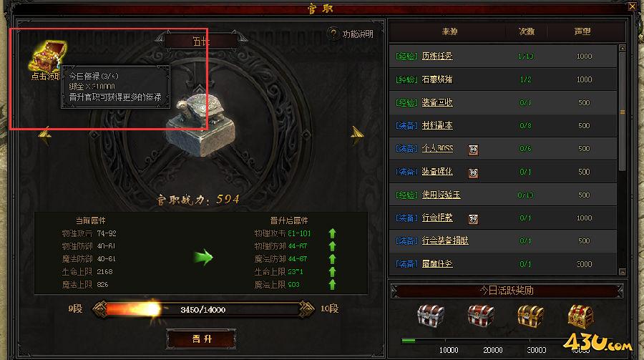Viewport: 644px width, 360px height.
Task: Open the ornate gold chest reward
Action: click(580, 316)
